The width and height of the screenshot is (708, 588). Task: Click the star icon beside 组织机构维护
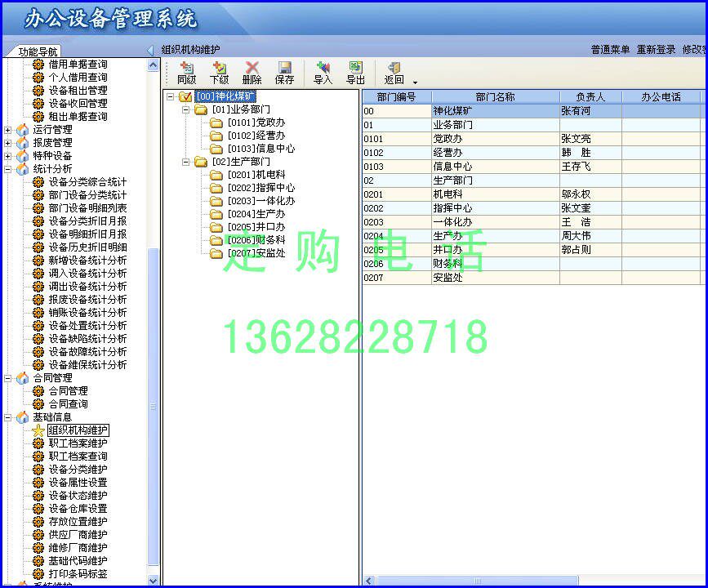(x=38, y=431)
